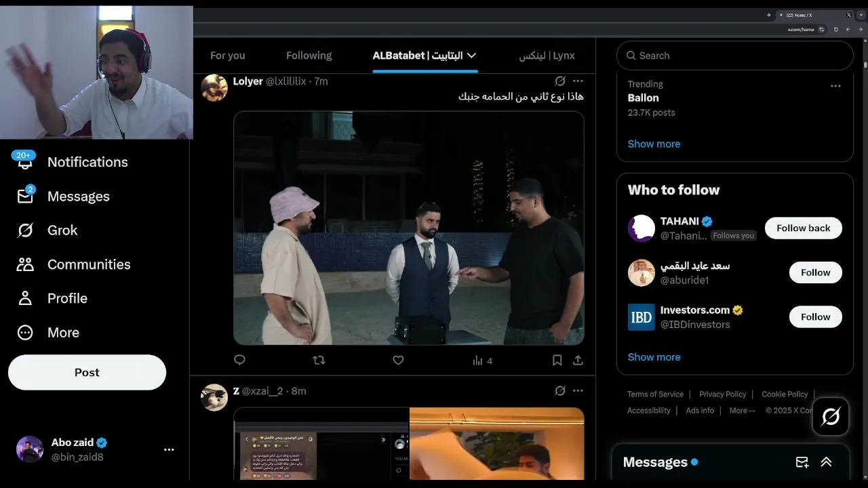Switch to the Following tab
Viewport: 868px width, 488px height.
[x=309, y=56]
